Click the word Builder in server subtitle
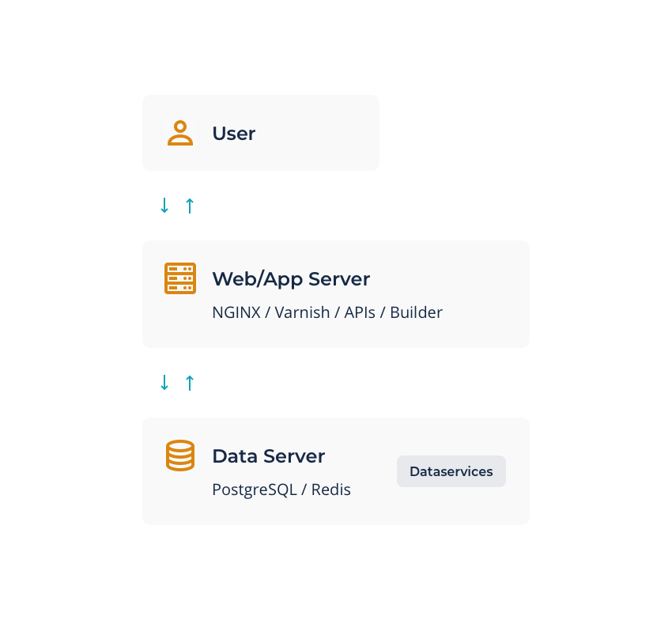This screenshot has height=620, width=672. (x=416, y=312)
